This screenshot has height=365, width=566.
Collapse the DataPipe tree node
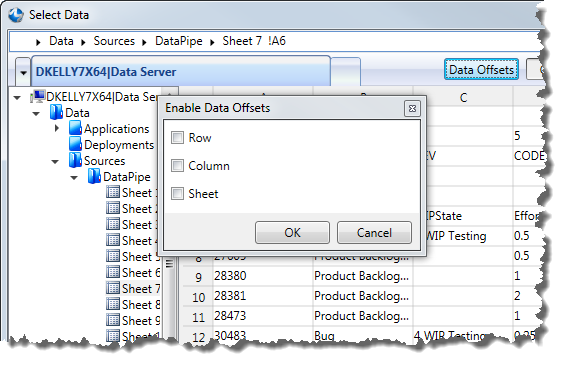(x=74, y=178)
